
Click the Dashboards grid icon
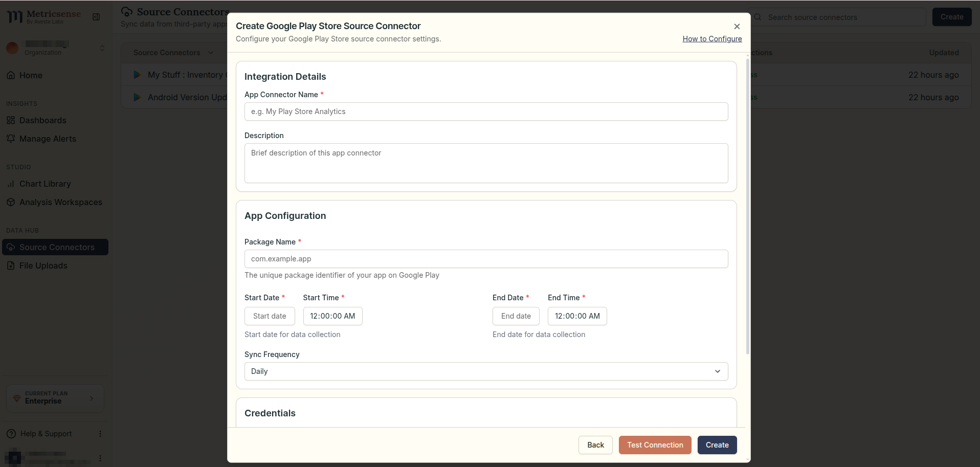pyautogui.click(x=11, y=120)
